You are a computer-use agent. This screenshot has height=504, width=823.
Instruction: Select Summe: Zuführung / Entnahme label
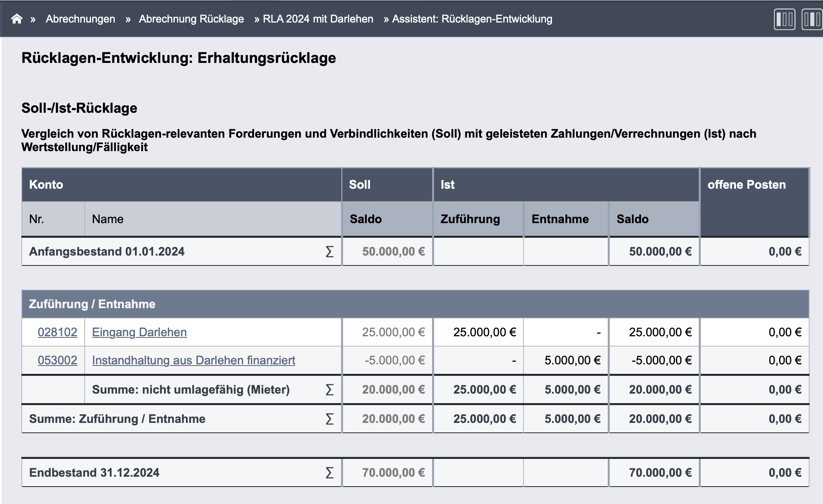pyautogui.click(x=117, y=419)
